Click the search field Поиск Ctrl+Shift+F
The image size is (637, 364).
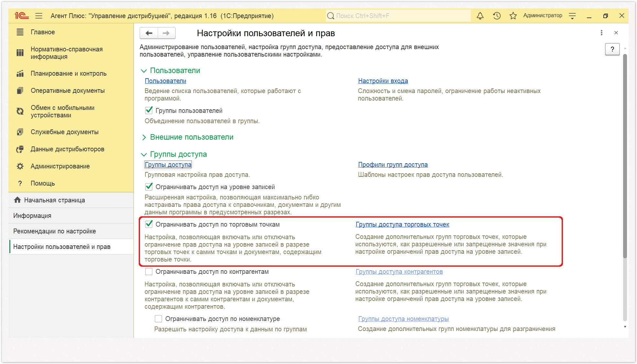(398, 16)
